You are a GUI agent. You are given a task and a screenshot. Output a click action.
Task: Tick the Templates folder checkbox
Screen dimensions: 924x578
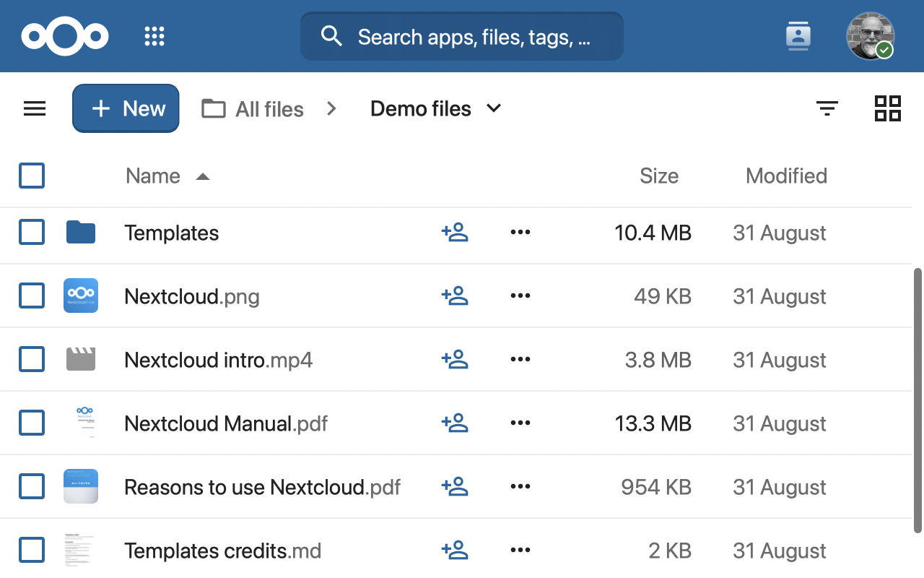32,233
